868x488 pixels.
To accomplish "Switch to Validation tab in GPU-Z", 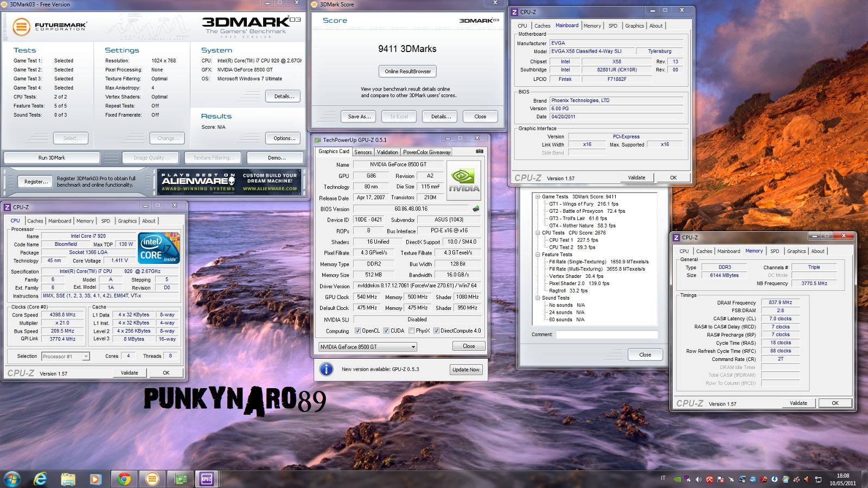I will (x=387, y=152).
